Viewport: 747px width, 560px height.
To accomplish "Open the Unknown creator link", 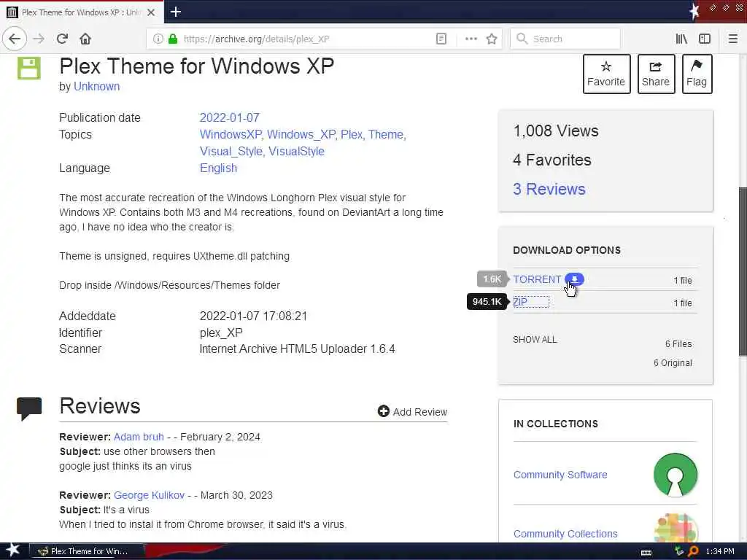I will click(x=96, y=86).
